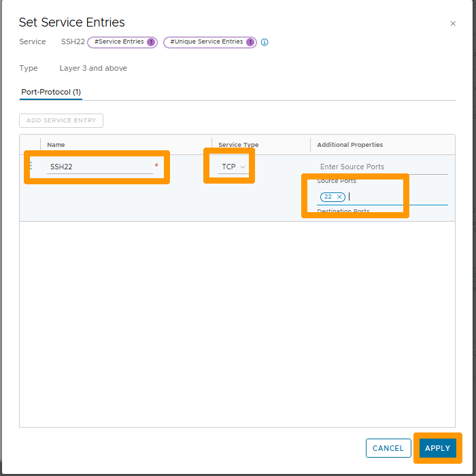
Task: Click the Service Type column header
Action: click(x=238, y=145)
